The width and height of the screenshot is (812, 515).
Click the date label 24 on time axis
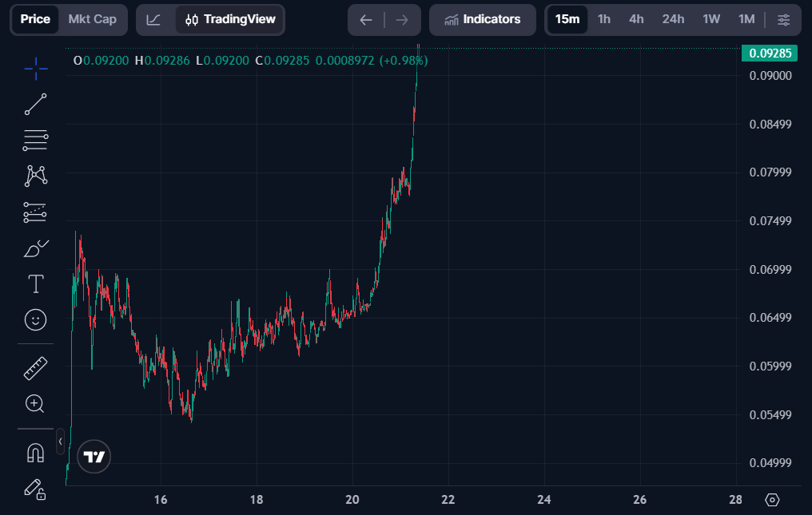coord(543,500)
